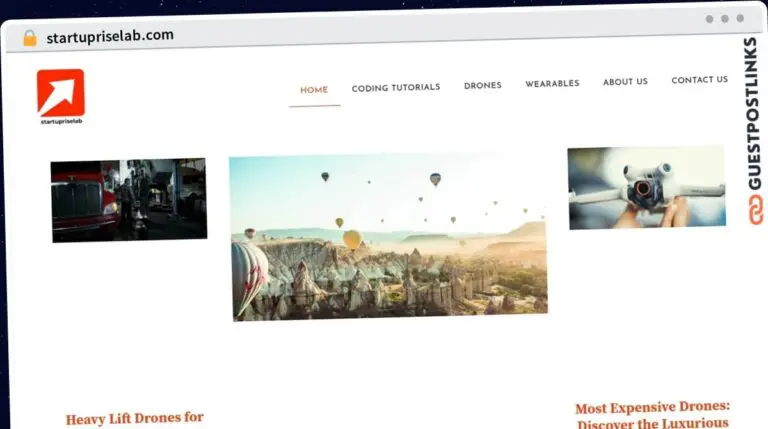Open the Drones menu item

pyautogui.click(x=483, y=86)
